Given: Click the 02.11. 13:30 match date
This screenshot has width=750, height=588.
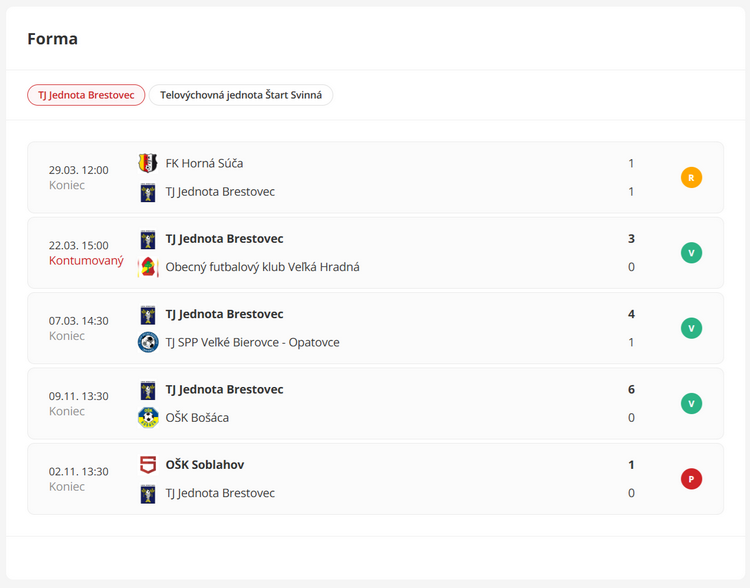Looking at the screenshot, I should click(78, 471).
